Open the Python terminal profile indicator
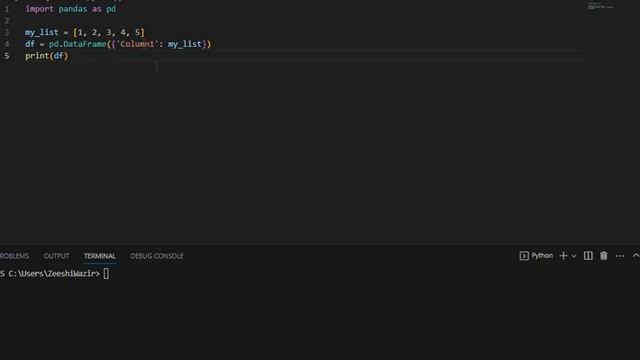 click(x=536, y=256)
